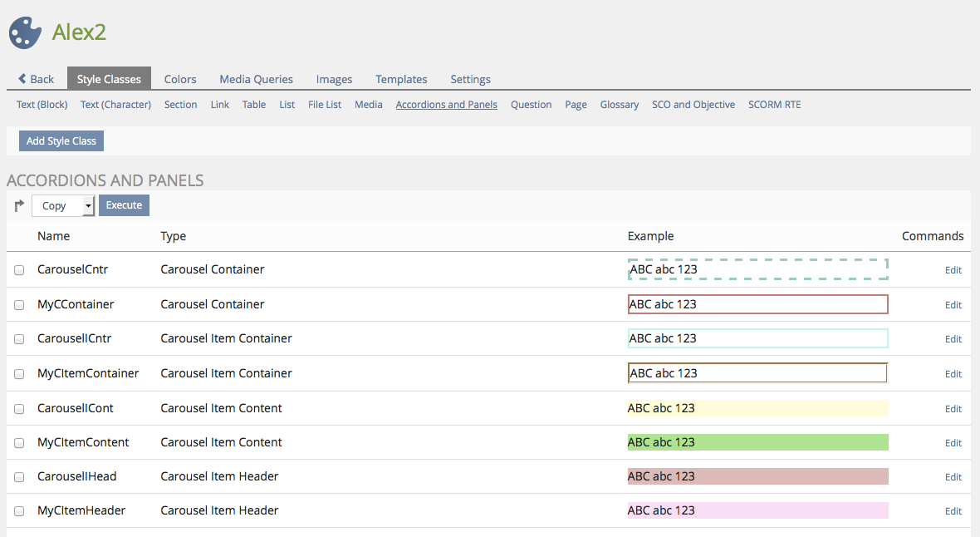Click the Back arrow icon

[x=22, y=79]
